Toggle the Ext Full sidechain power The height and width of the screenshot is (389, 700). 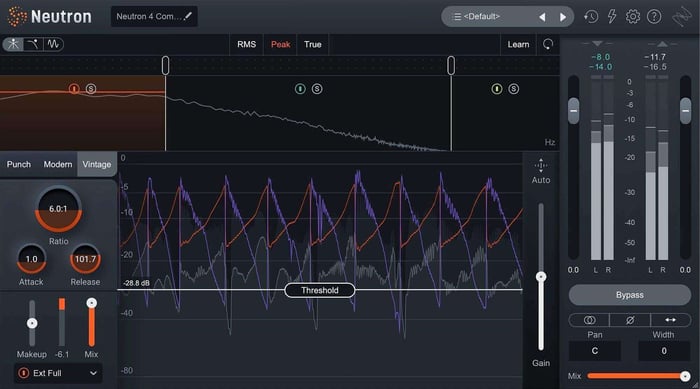pyautogui.click(x=24, y=373)
